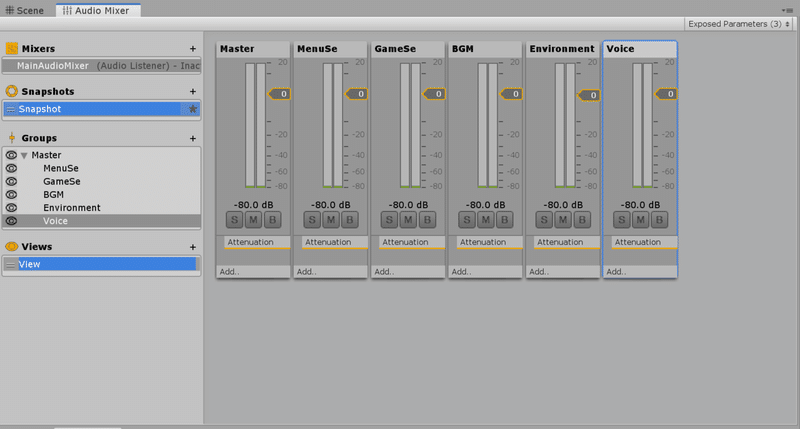This screenshot has width=800, height=429.
Task: Select the GameSe channel strip header
Action: click(x=408, y=49)
